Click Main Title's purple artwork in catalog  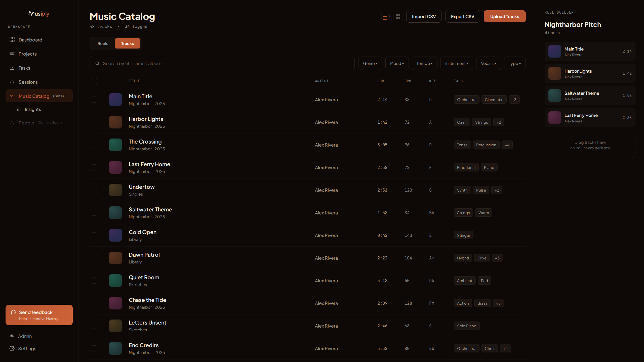[115, 100]
